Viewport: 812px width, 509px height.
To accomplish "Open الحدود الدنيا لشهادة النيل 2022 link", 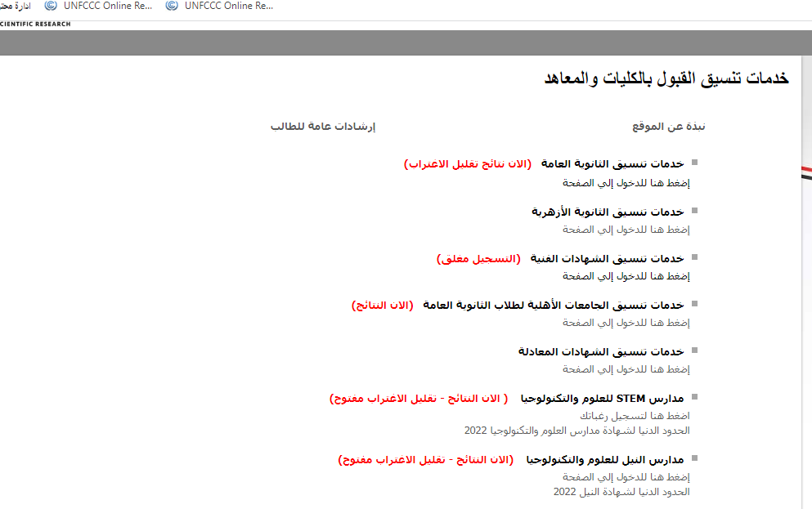I will click(621, 492).
